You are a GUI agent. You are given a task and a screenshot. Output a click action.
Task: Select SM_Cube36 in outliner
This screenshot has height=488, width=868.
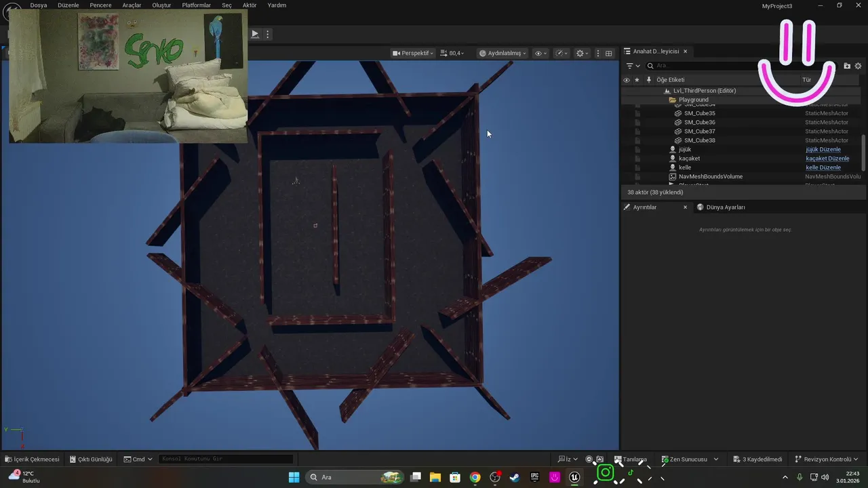click(699, 122)
